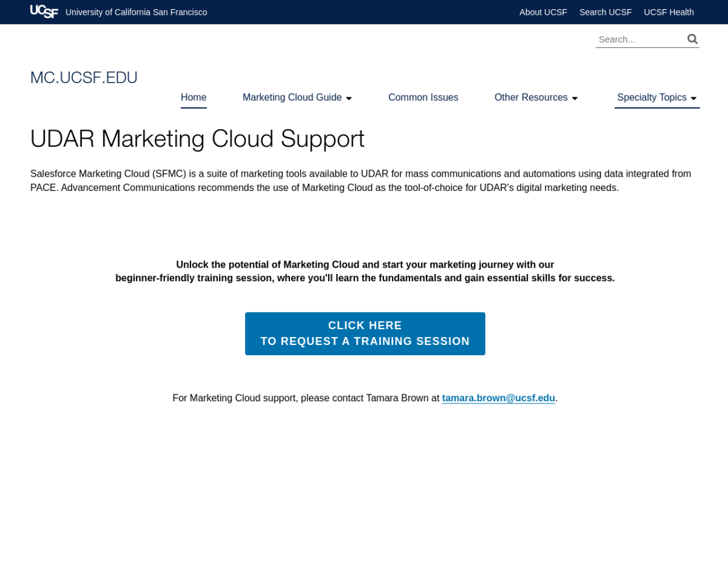Open the Common Issues page
The image size is (728, 582).
pyautogui.click(x=423, y=97)
